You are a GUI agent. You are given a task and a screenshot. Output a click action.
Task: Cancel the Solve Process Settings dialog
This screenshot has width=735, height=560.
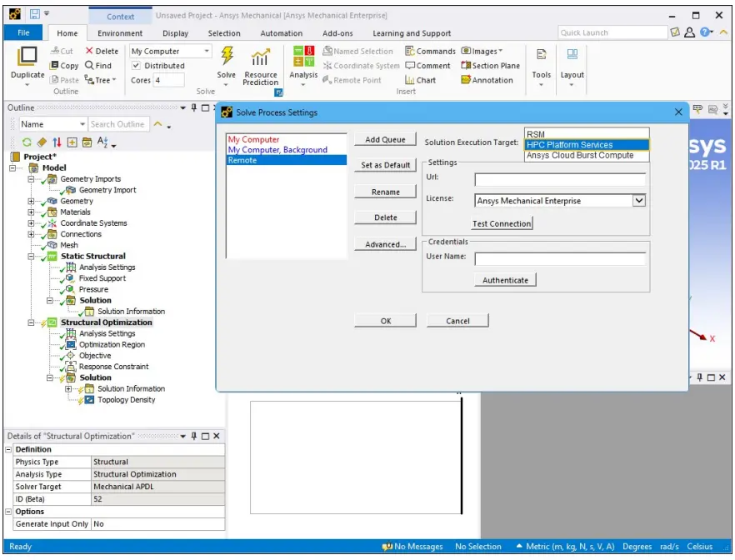pos(457,321)
